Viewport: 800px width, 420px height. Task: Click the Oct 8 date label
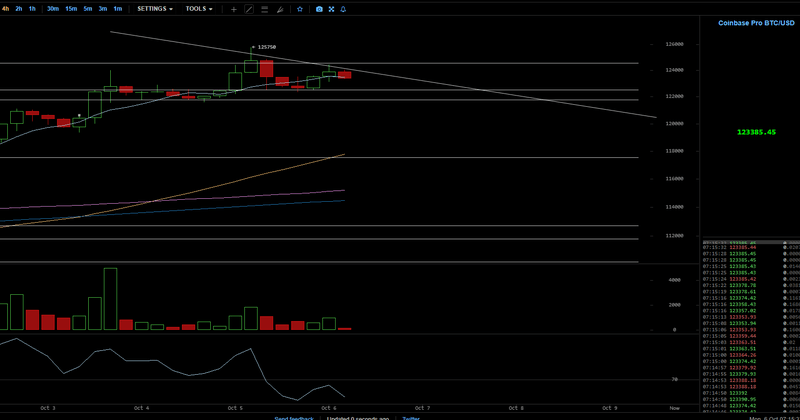(516, 408)
